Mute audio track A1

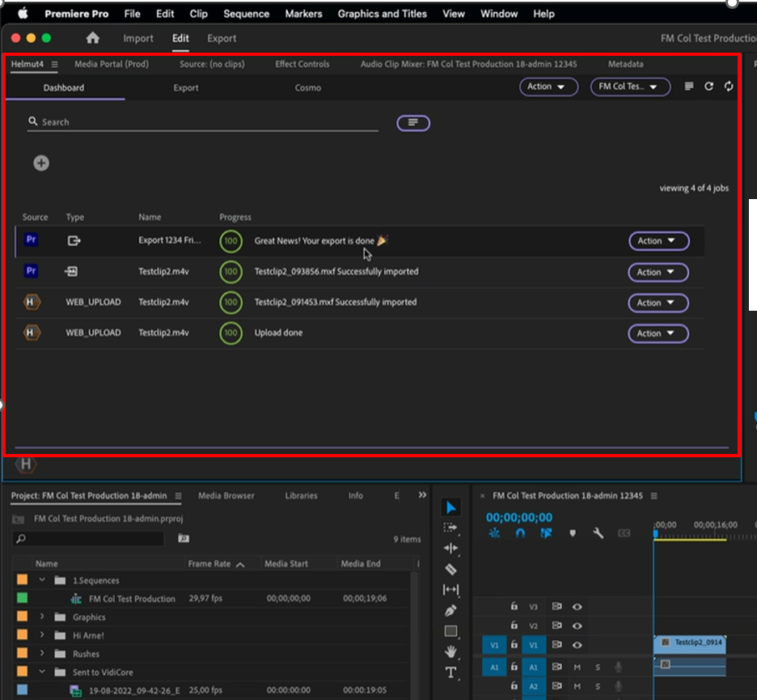[x=577, y=666]
